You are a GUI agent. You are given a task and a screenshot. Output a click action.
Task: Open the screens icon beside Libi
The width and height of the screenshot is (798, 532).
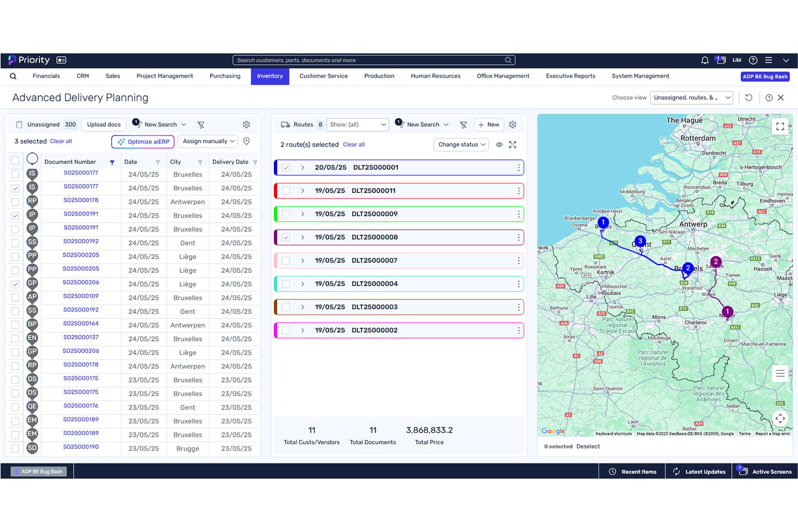pos(720,60)
